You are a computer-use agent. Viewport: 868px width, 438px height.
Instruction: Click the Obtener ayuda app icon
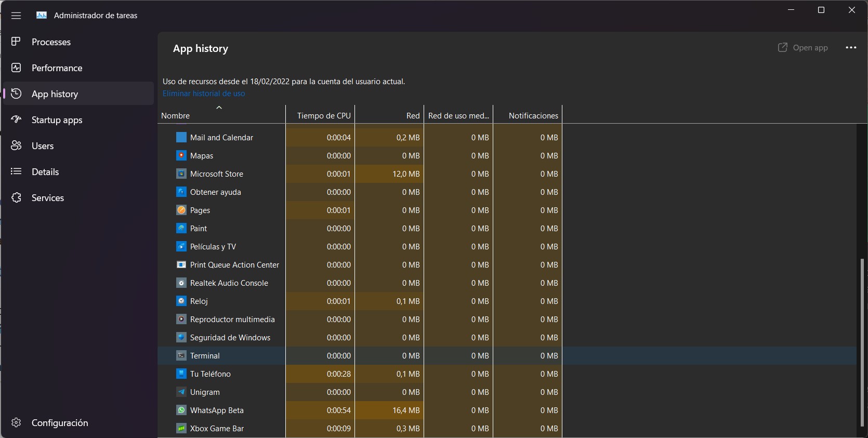(x=181, y=192)
